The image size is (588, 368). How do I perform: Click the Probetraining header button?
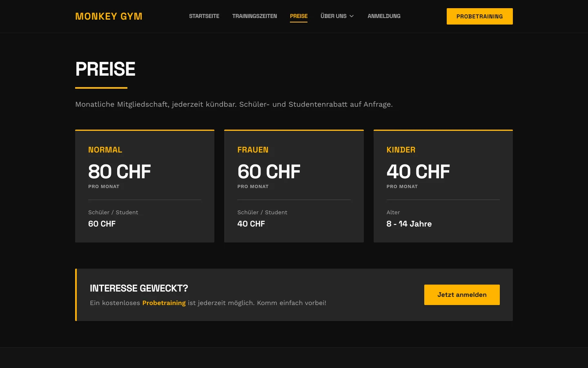480,16
